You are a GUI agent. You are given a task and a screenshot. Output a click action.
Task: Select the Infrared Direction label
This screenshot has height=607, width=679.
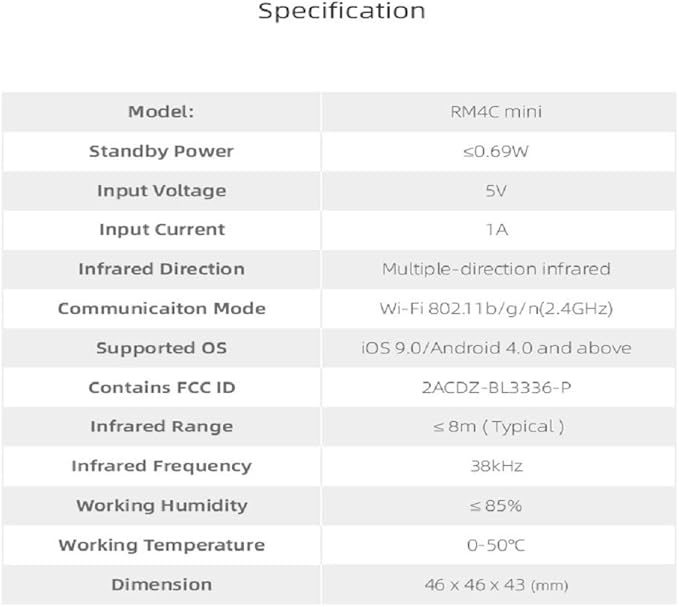coord(162,269)
